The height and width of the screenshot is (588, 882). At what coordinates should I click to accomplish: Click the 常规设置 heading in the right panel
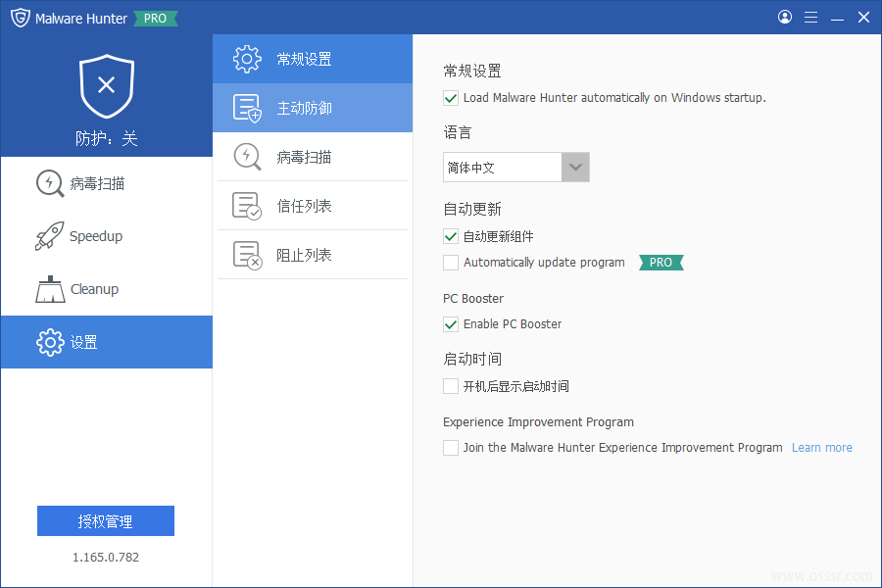click(x=472, y=71)
